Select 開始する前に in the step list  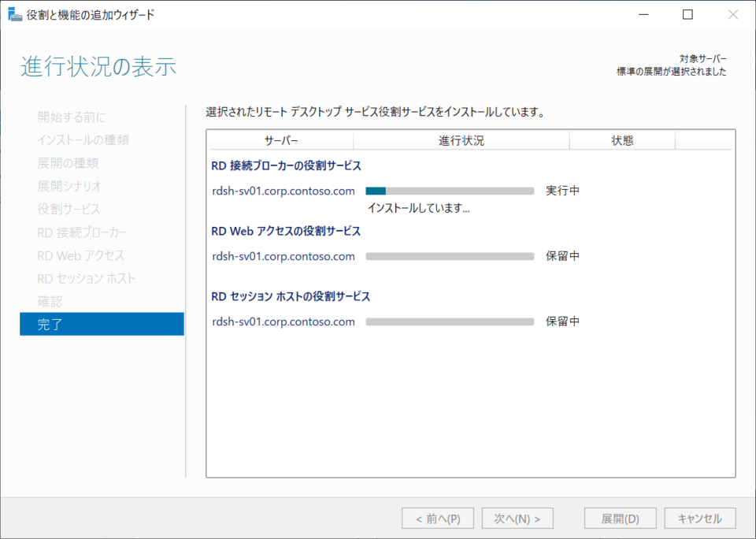coord(72,117)
